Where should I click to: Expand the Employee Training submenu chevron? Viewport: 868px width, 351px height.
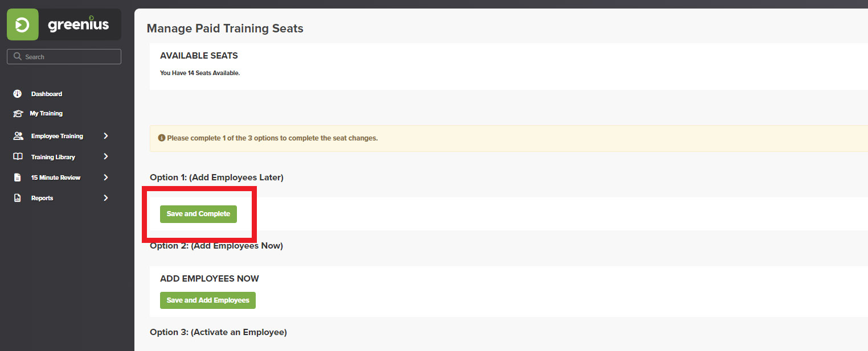pyautogui.click(x=106, y=136)
